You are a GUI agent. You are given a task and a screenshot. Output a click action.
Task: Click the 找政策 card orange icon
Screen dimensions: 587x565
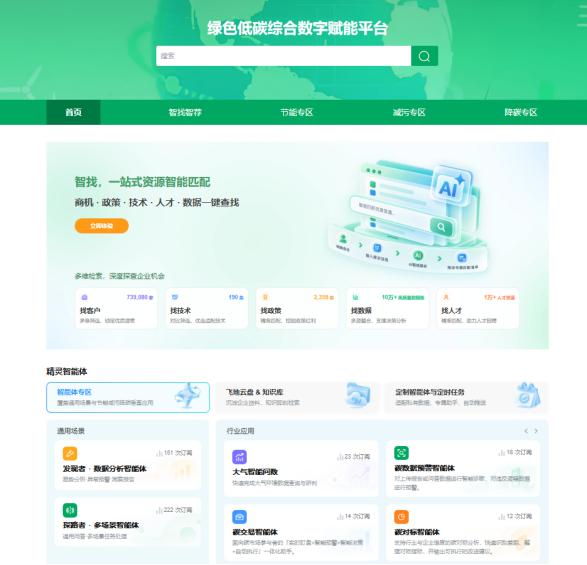pyautogui.click(x=265, y=297)
